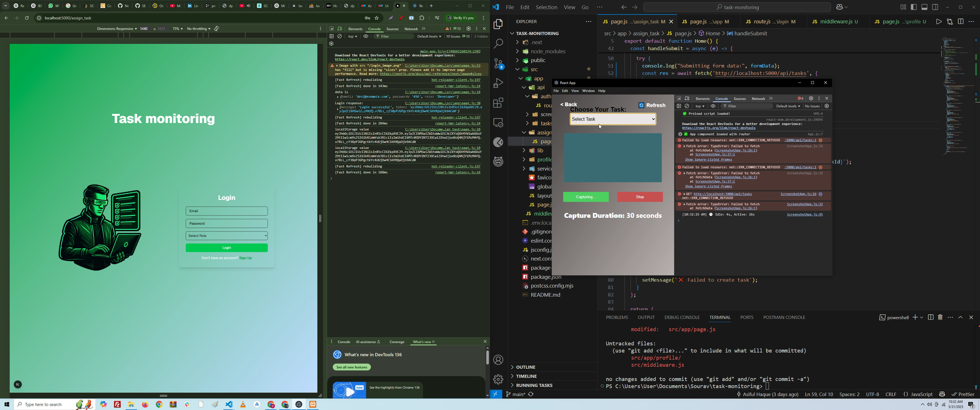
Task: Click the Sign Up link
Action: pos(246,258)
